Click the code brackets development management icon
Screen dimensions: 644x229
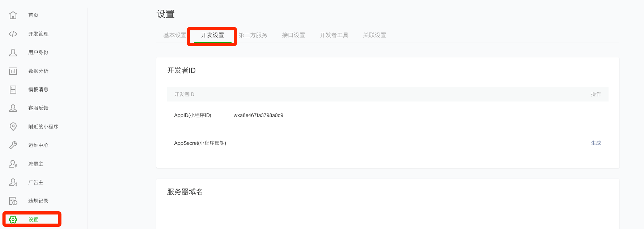coord(13,34)
